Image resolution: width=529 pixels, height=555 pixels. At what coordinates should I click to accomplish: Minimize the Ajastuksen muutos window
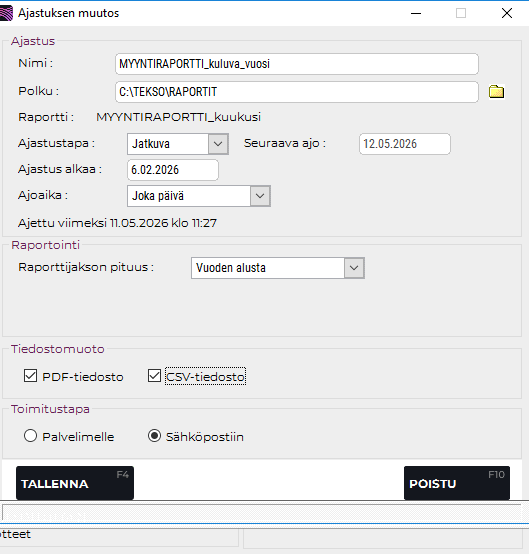(416, 13)
